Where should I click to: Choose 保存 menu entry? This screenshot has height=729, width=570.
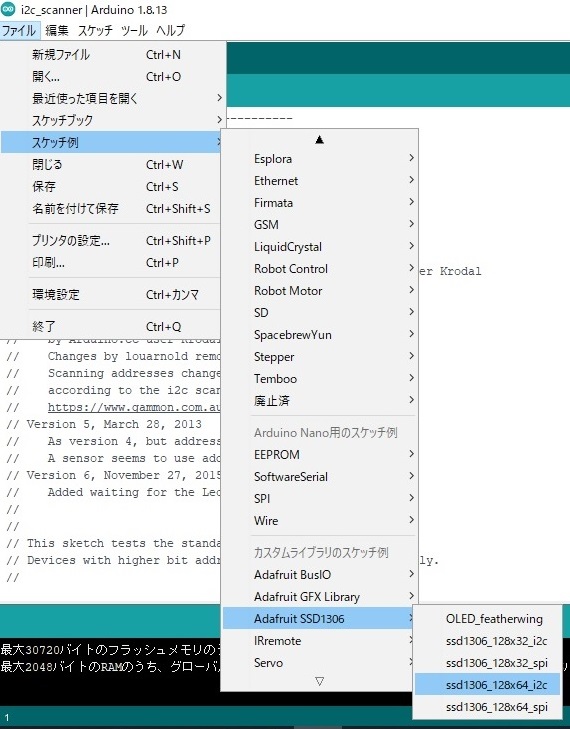coord(112,186)
